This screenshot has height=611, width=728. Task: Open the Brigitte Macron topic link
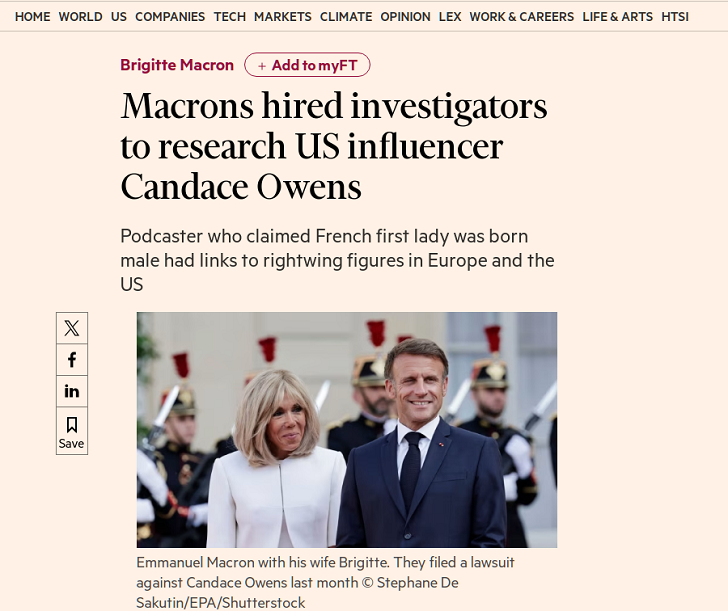(x=177, y=65)
